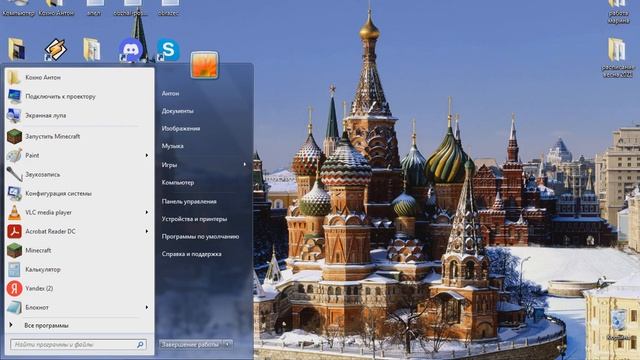
Task: Click the magnifier icon in search box
Action: point(140,344)
